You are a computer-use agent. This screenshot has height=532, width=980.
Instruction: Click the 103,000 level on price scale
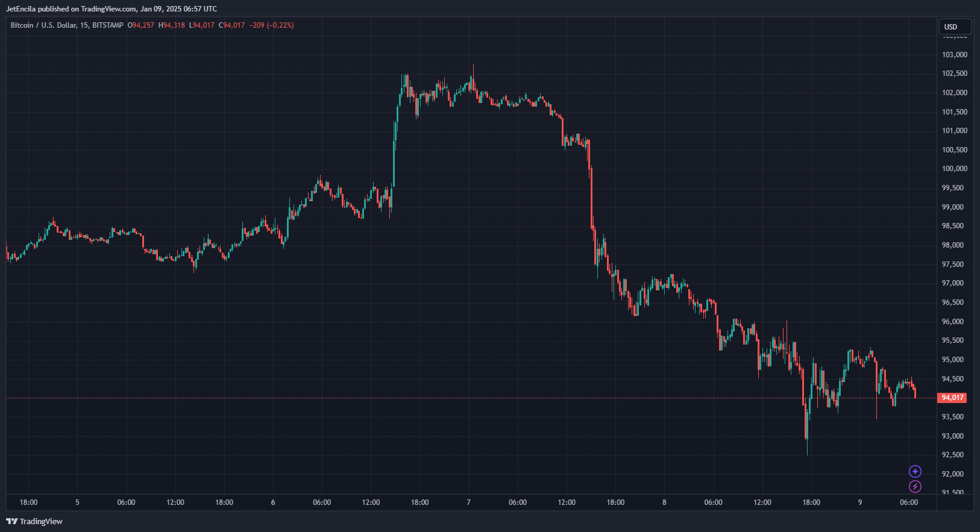point(955,55)
